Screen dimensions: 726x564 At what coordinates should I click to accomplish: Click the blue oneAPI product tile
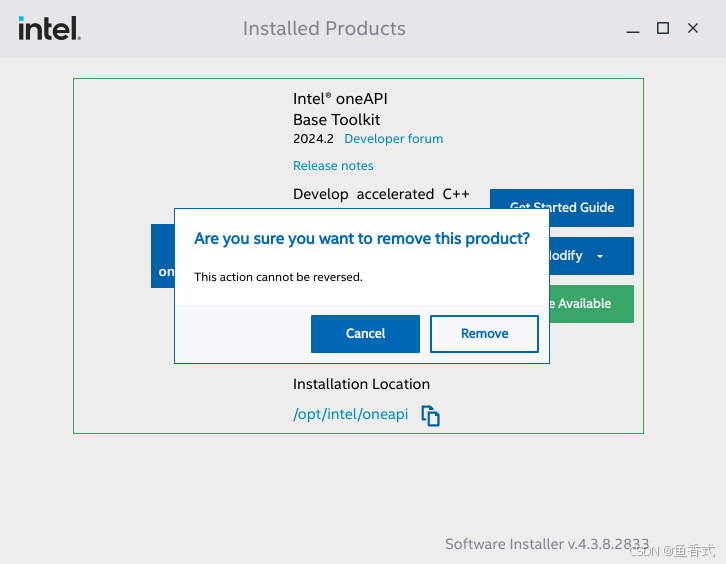163,256
